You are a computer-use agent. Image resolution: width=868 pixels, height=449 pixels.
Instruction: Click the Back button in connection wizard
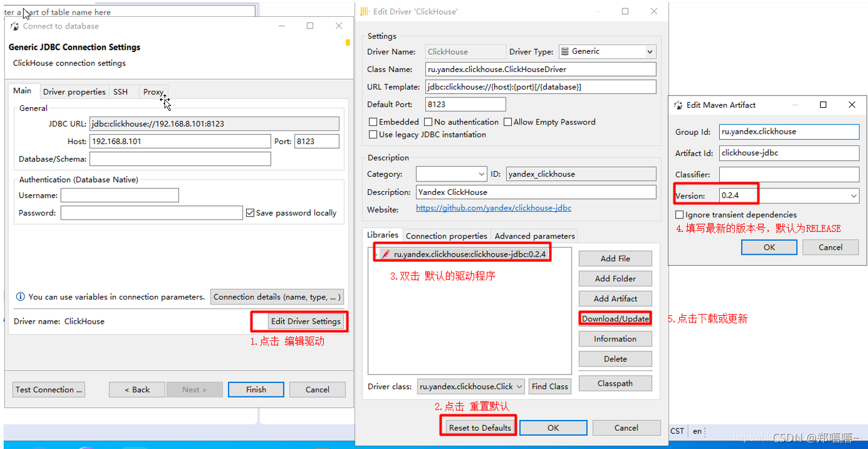[137, 390]
